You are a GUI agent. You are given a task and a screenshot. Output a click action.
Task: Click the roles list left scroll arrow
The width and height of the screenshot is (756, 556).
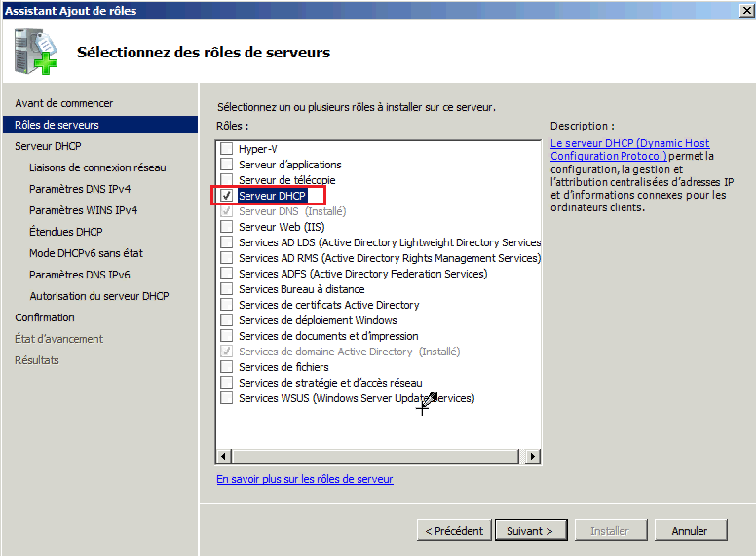[224, 456]
